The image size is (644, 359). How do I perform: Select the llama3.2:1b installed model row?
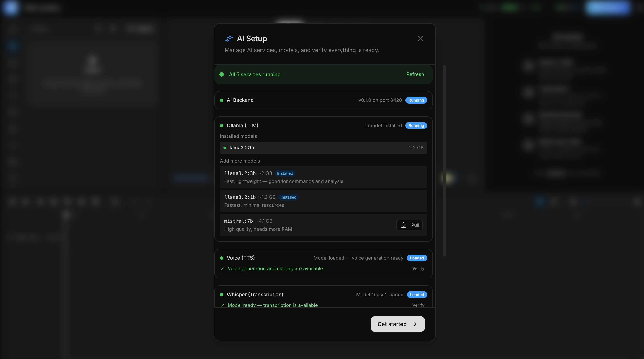click(x=323, y=148)
